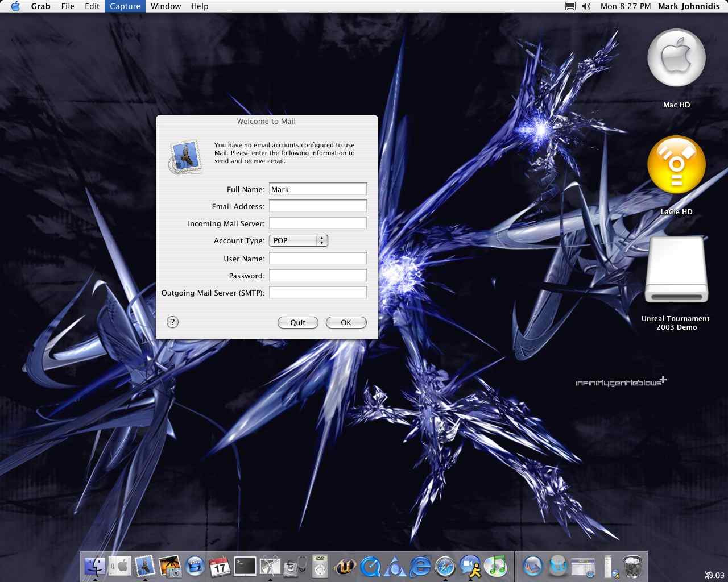Click OK to create the mail account
728x582 pixels.
pyautogui.click(x=346, y=322)
